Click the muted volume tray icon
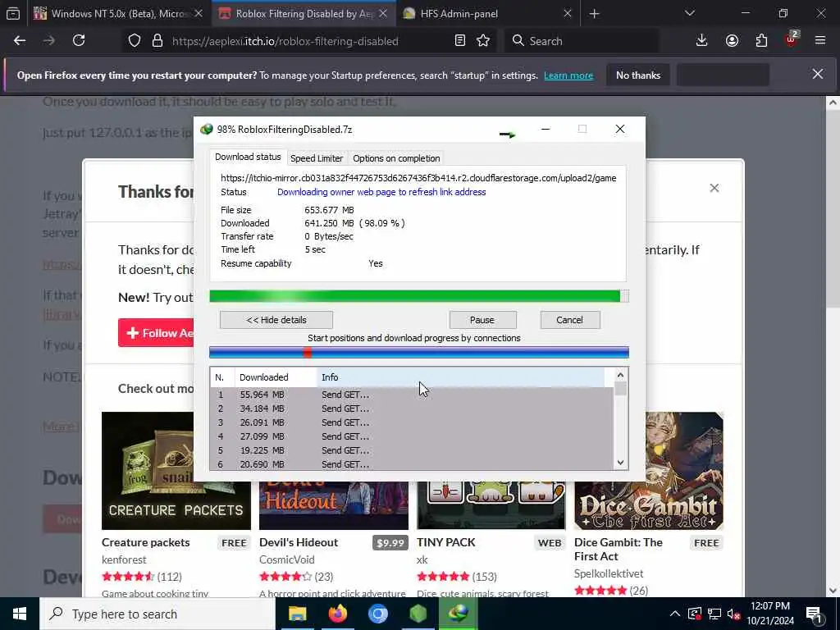 (734, 614)
